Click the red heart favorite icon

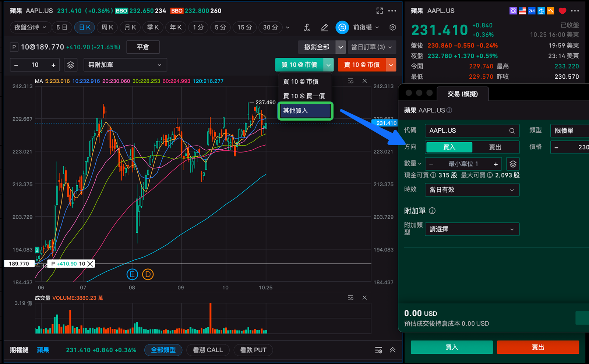point(562,11)
